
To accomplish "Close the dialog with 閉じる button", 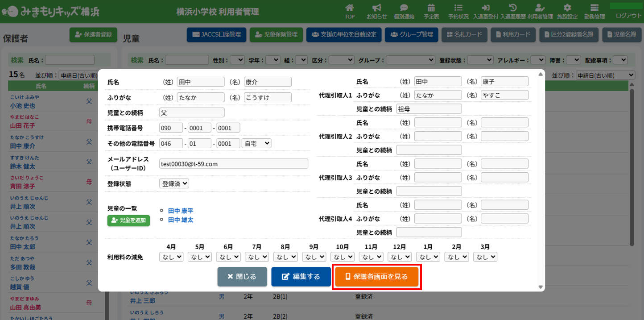I will click(x=242, y=277).
